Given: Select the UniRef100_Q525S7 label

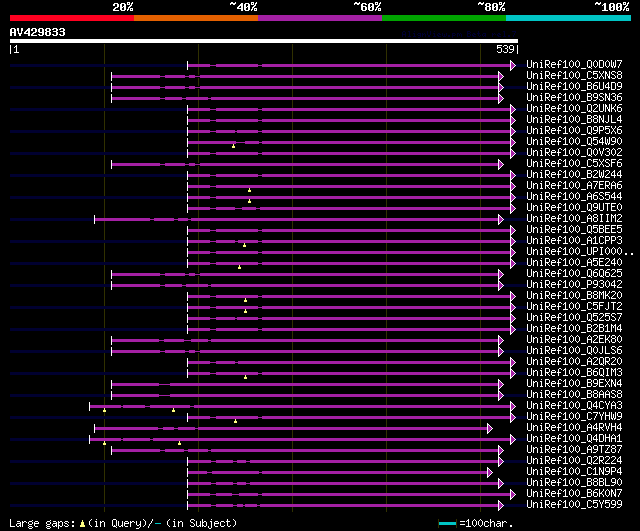Looking at the screenshot, I should [x=574, y=318].
